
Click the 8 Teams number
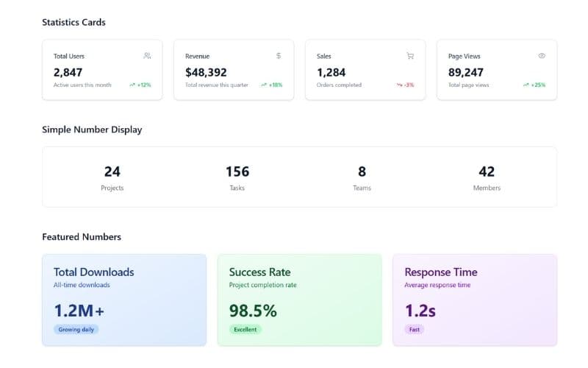tap(362, 171)
